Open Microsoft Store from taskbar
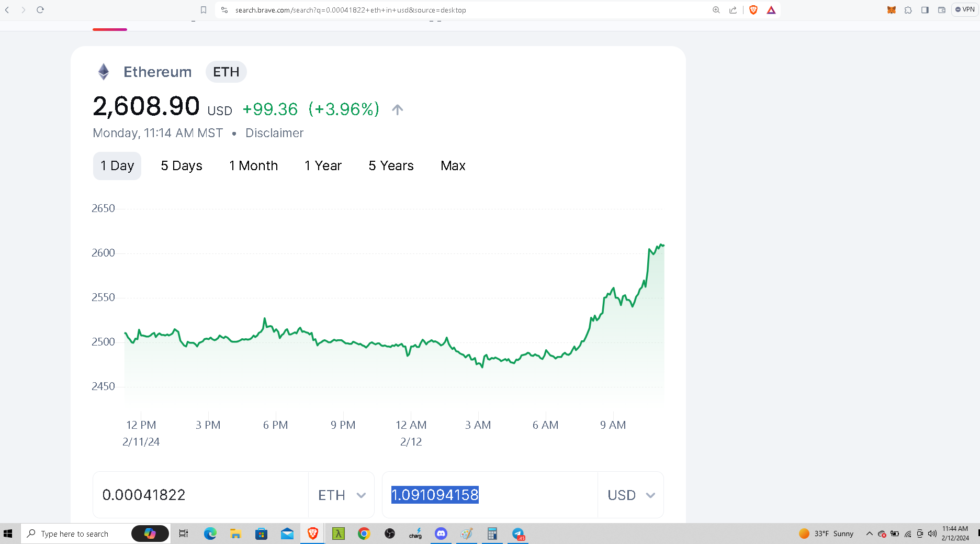 pyautogui.click(x=261, y=534)
